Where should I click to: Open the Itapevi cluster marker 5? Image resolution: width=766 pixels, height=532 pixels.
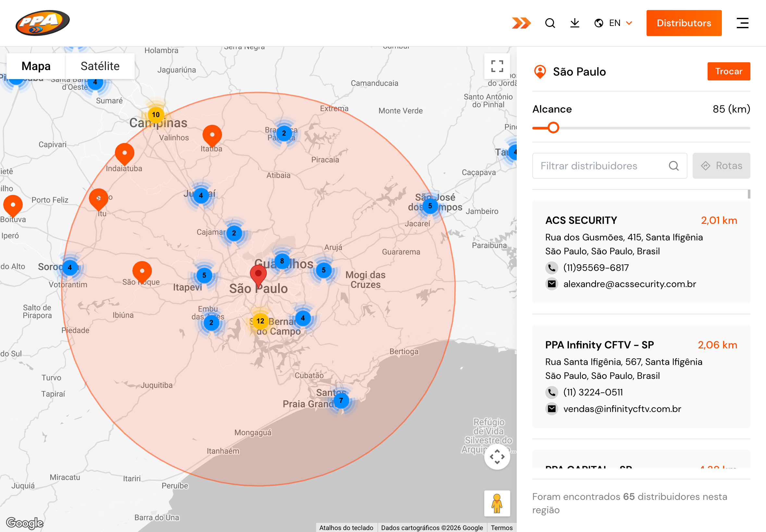(204, 275)
